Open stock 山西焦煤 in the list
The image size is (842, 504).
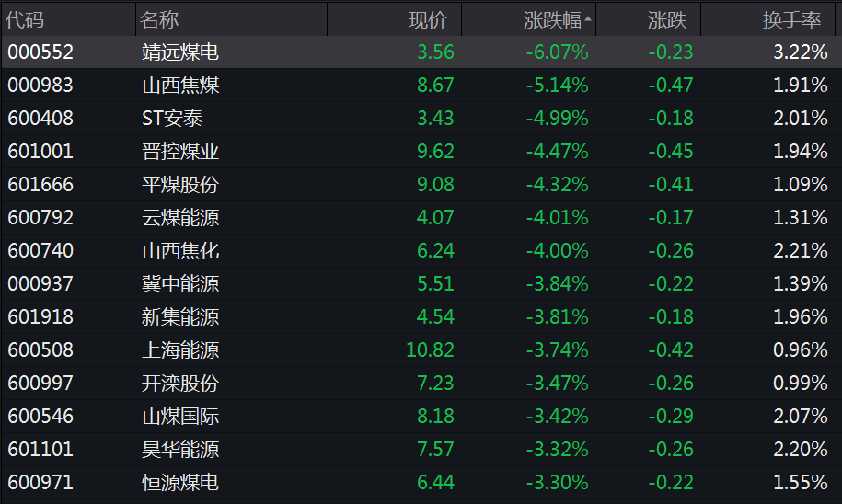[x=421, y=86]
